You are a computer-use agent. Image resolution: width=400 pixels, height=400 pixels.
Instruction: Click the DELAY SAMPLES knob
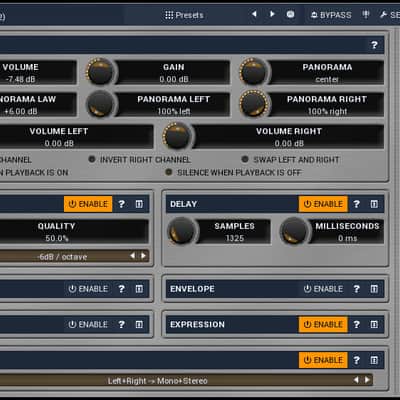pos(182,231)
